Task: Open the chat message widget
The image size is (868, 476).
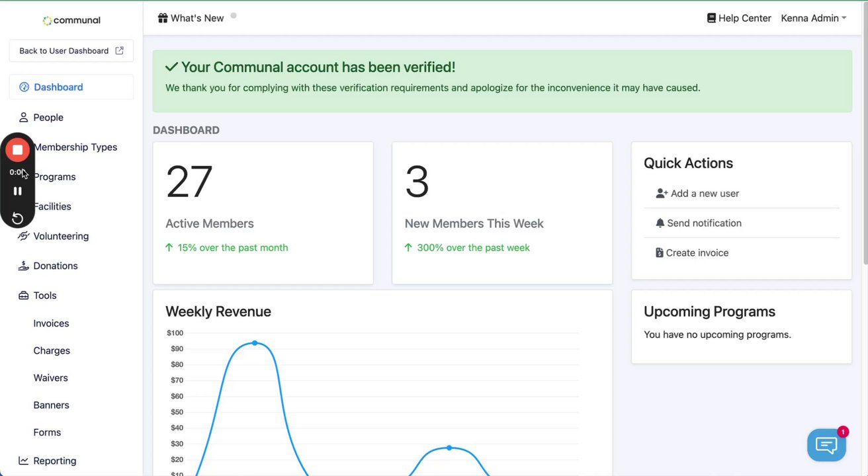Action: [826, 445]
